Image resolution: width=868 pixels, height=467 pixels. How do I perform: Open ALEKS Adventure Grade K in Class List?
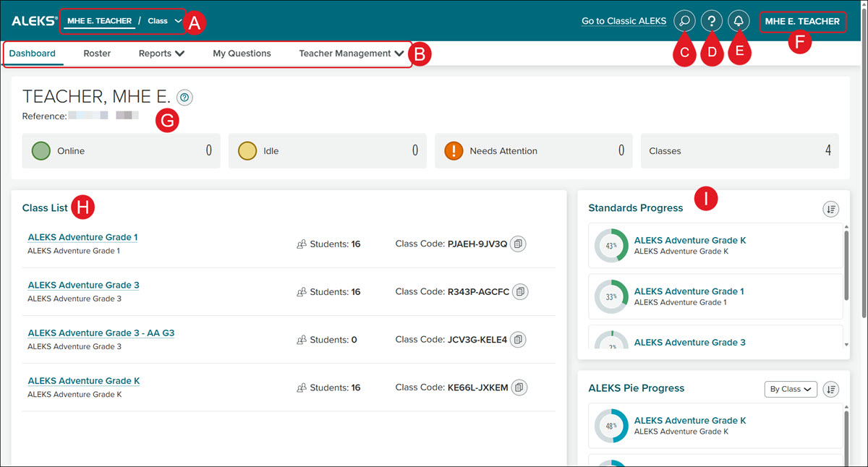(x=83, y=380)
